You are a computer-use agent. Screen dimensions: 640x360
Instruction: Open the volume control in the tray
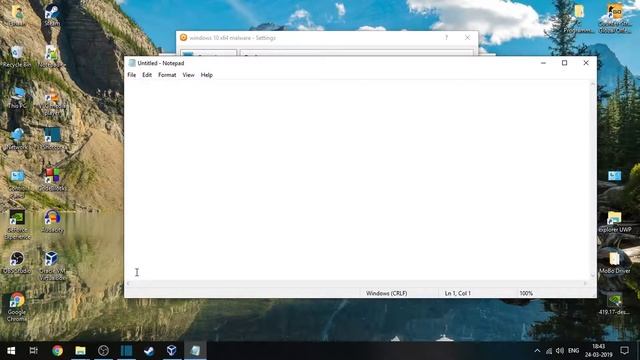point(560,351)
